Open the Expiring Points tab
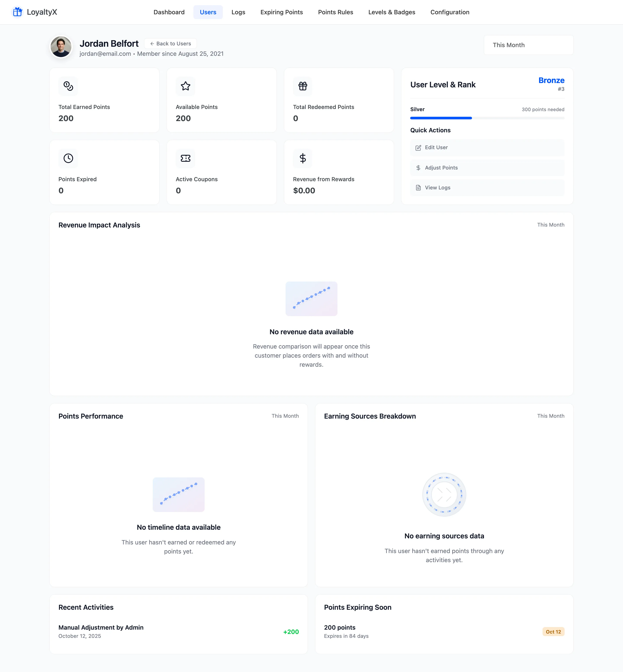The image size is (623, 672). pyautogui.click(x=281, y=12)
